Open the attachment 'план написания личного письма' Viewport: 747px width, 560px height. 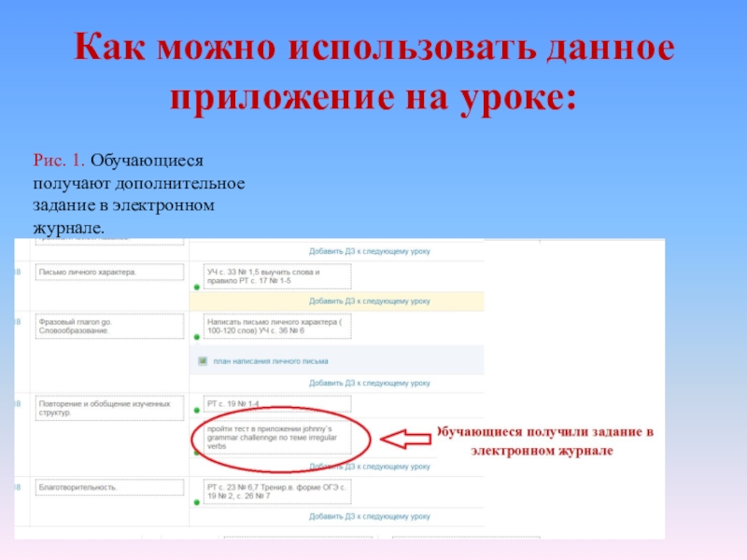[x=271, y=361]
